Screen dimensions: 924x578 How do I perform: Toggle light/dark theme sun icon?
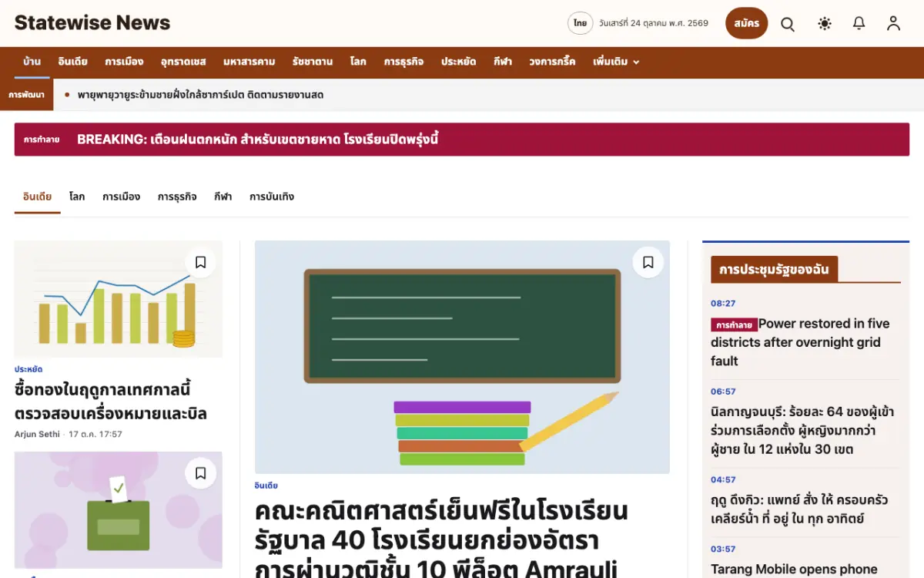point(825,24)
